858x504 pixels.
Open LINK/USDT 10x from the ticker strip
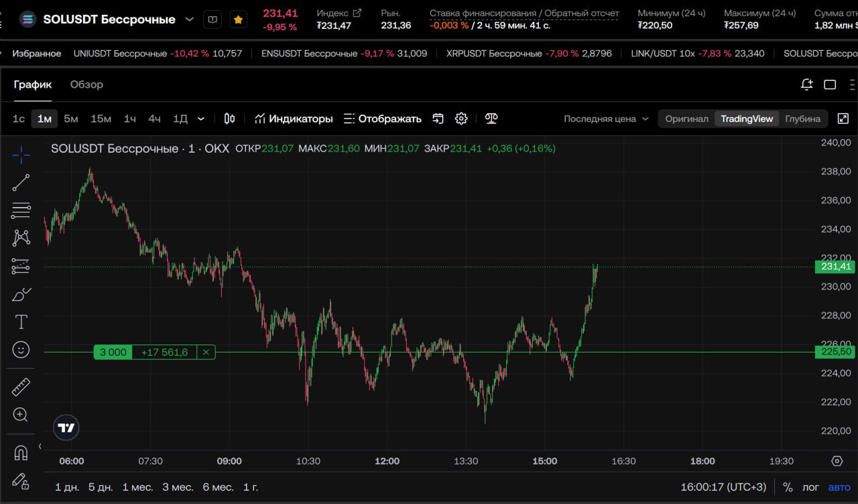coord(698,54)
